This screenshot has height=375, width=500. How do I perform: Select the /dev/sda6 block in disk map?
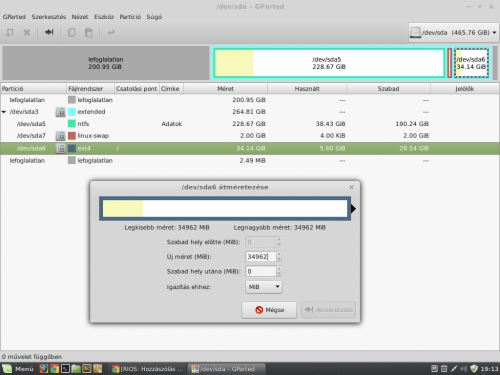(471, 63)
